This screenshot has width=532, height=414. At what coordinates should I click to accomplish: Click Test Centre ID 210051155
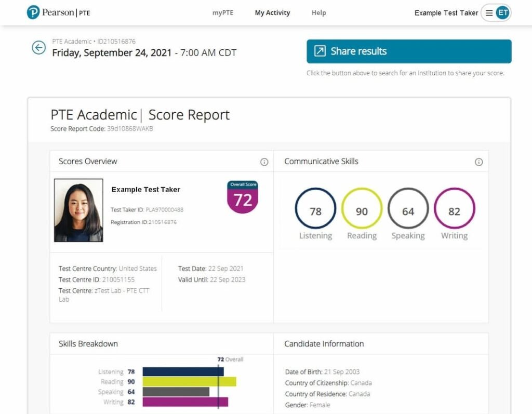[x=96, y=279]
